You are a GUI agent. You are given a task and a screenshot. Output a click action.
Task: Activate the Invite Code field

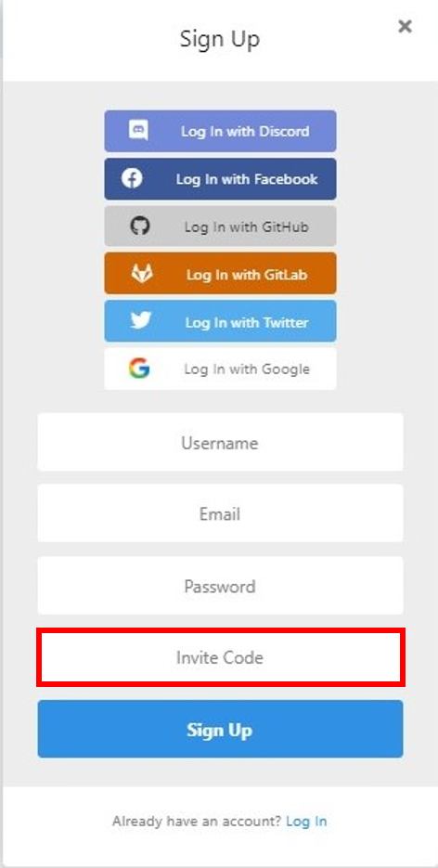point(220,657)
